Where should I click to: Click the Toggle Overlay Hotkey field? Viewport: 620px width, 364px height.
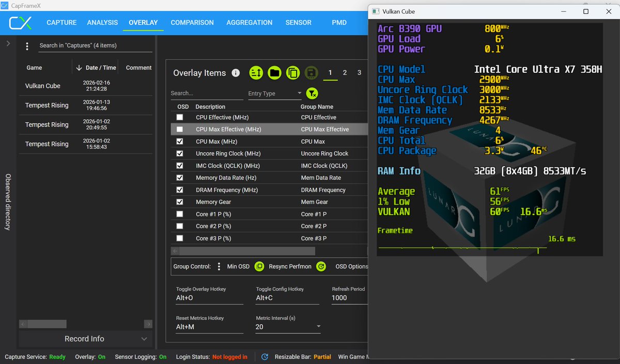coord(209,298)
